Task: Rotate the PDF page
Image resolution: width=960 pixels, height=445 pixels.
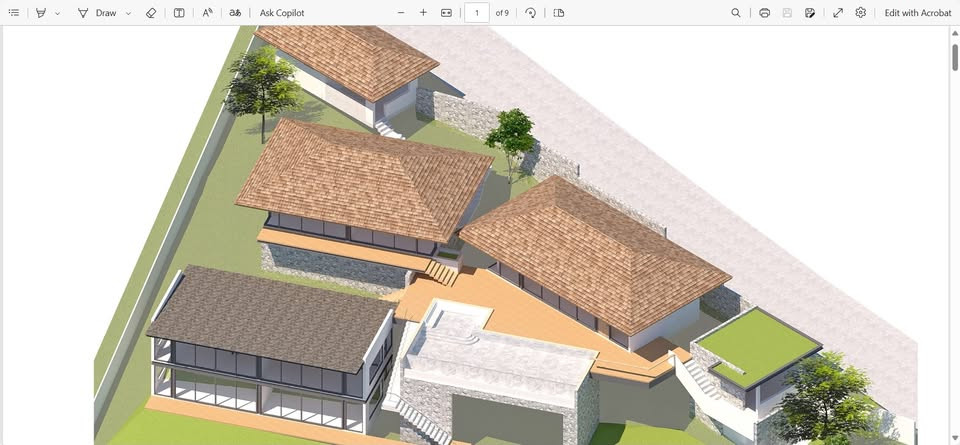Action: point(531,13)
